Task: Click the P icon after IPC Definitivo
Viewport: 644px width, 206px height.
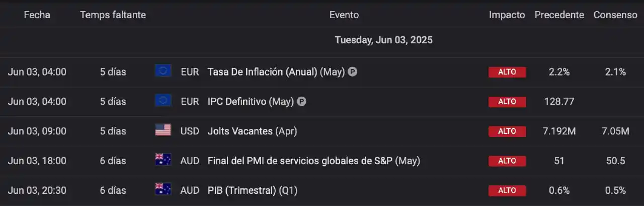Action: click(x=301, y=102)
